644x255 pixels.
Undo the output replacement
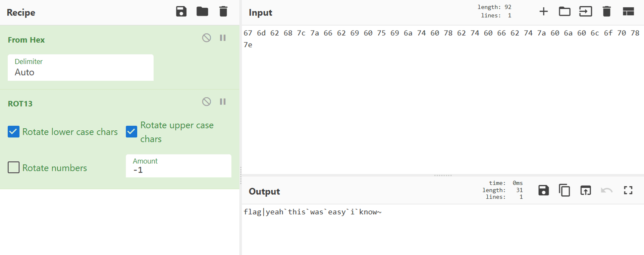(607, 190)
